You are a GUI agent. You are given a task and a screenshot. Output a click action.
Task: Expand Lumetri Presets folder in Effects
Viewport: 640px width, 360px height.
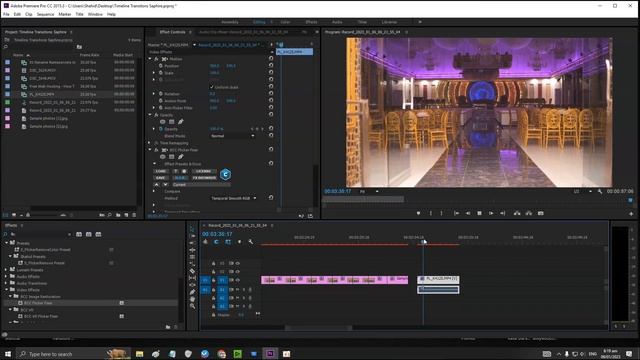6,270
